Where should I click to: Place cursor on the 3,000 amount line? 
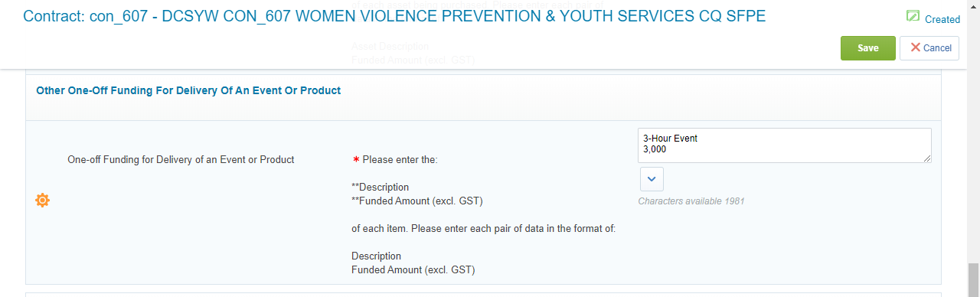click(x=655, y=150)
